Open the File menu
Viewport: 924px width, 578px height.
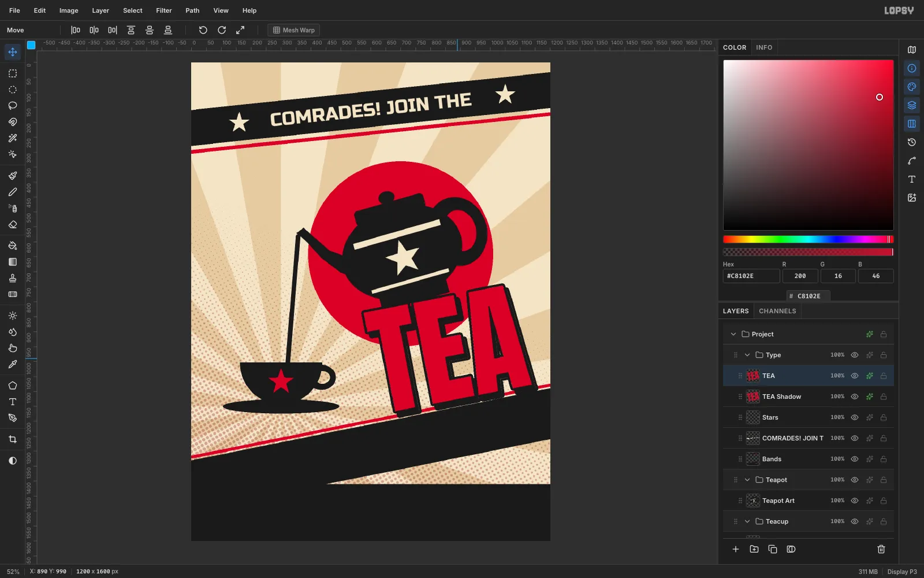pyautogui.click(x=14, y=10)
